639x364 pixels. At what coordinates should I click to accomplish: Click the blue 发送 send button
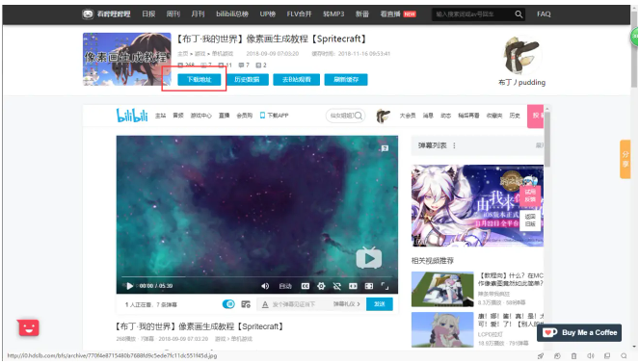click(380, 304)
